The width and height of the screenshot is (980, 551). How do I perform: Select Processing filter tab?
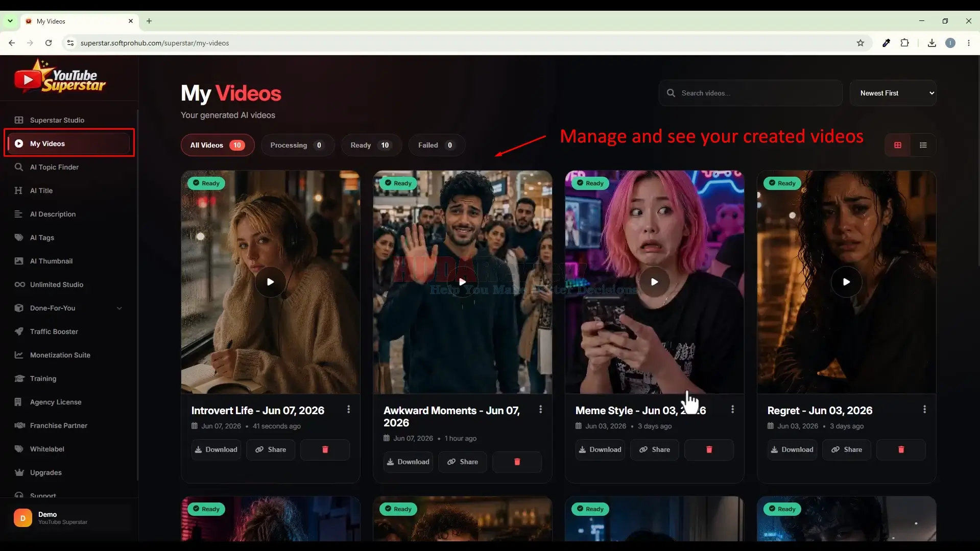tap(298, 145)
